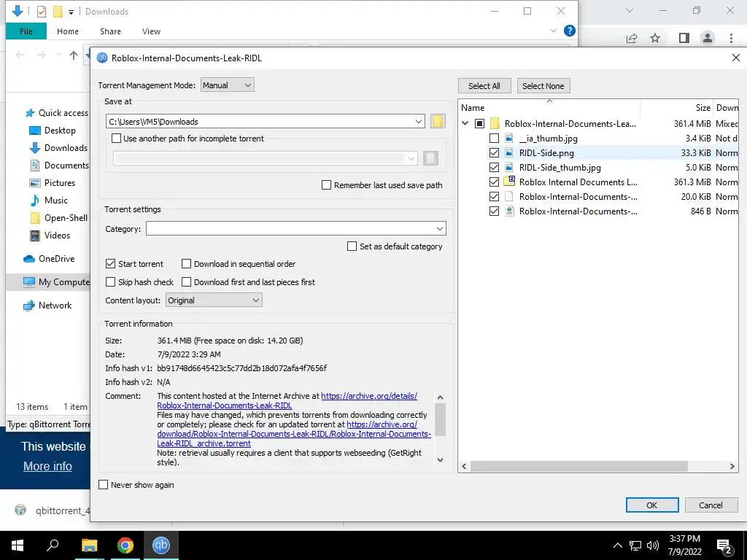The height and width of the screenshot is (560, 747).
Task: Expand the Explorer ribbon chevron
Action: click(x=553, y=31)
